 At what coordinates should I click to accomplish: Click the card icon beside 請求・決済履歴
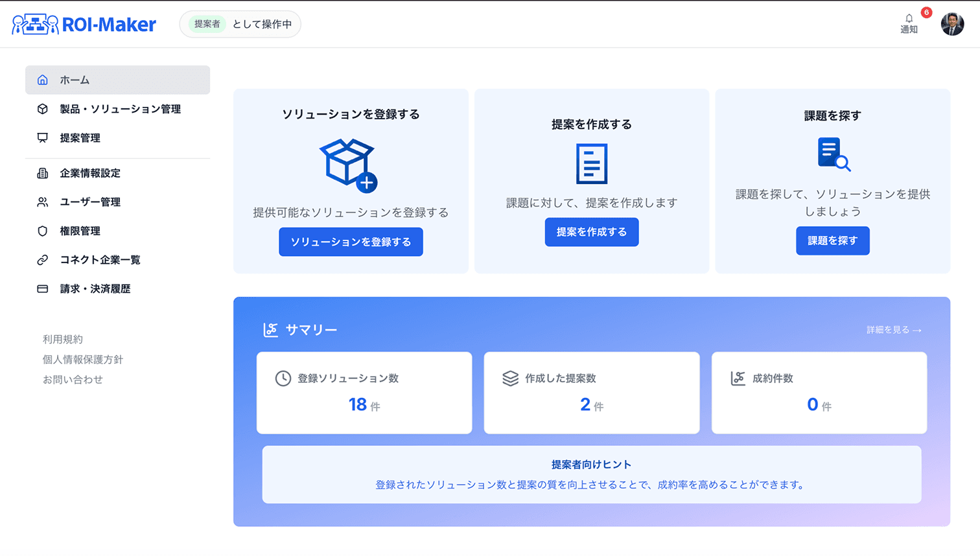(x=41, y=288)
